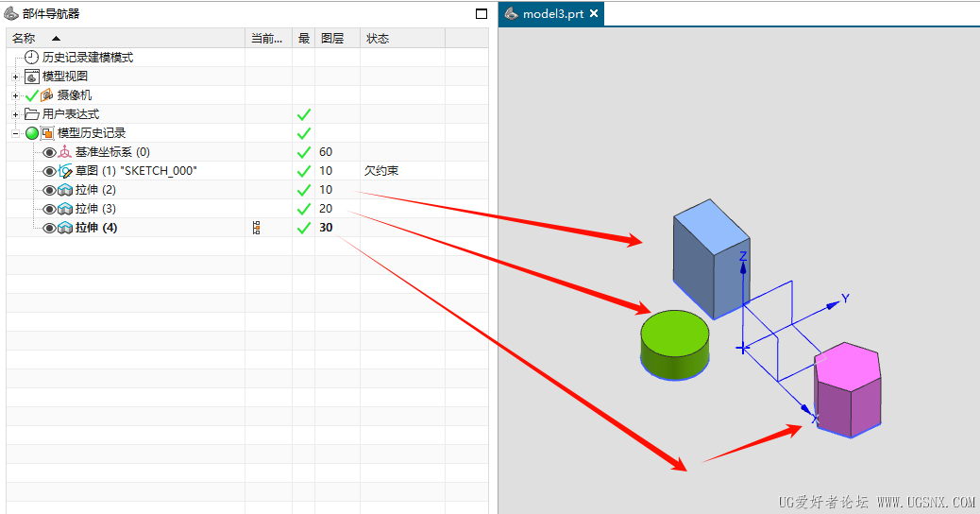
Task: Select the 基准坐标系 (0) tree item
Action: pyautogui.click(x=112, y=152)
